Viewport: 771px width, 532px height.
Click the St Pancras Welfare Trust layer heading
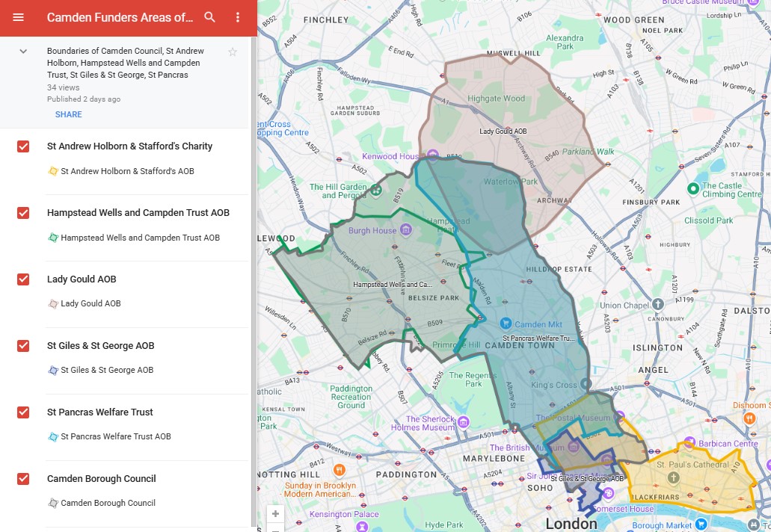tap(99, 412)
